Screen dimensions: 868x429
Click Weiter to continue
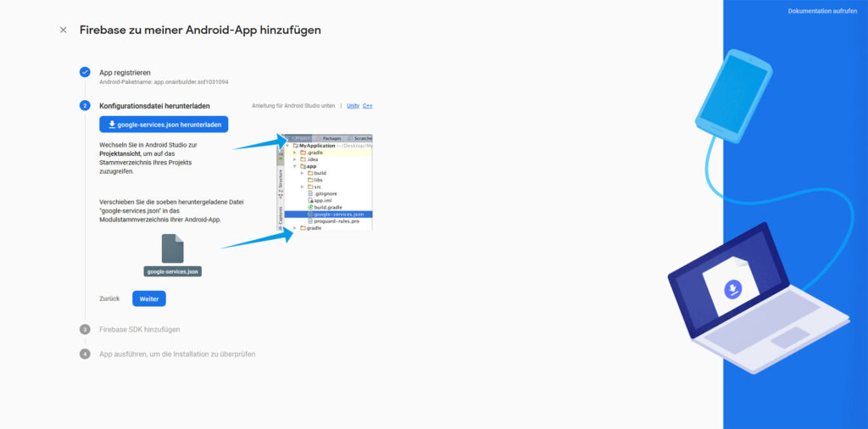pyautogui.click(x=149, y=298)
